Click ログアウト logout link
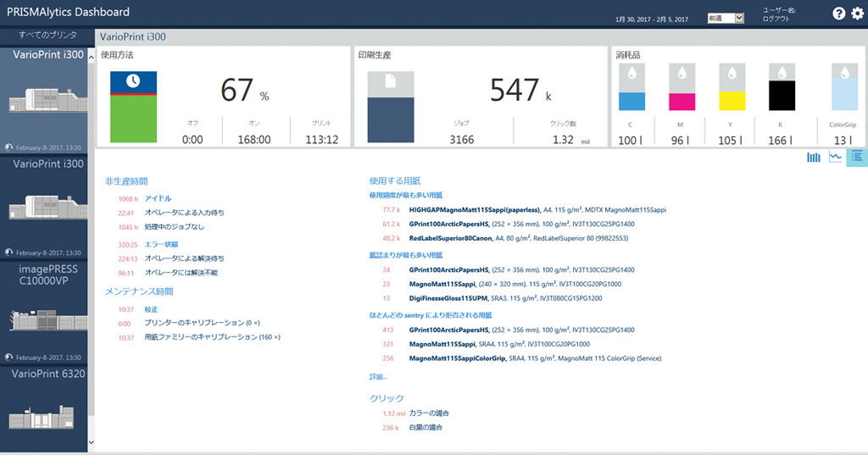868x455 pixels. [776, 19]
